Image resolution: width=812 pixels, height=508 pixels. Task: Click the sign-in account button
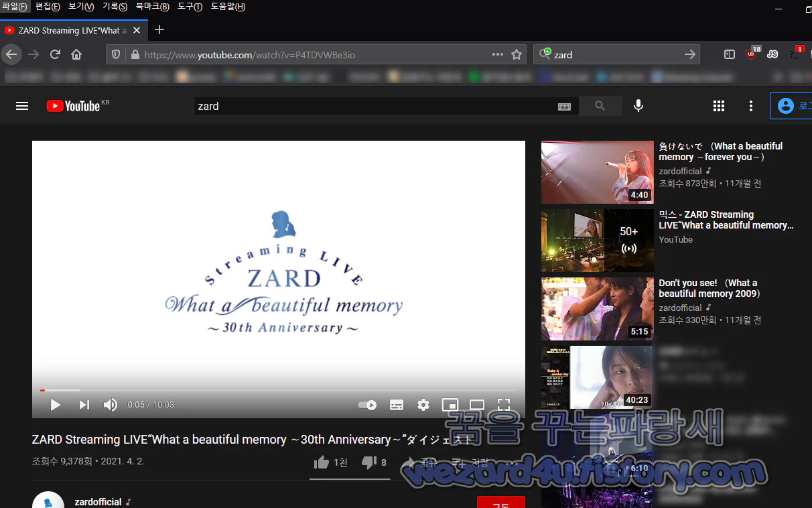coord(792,106)
